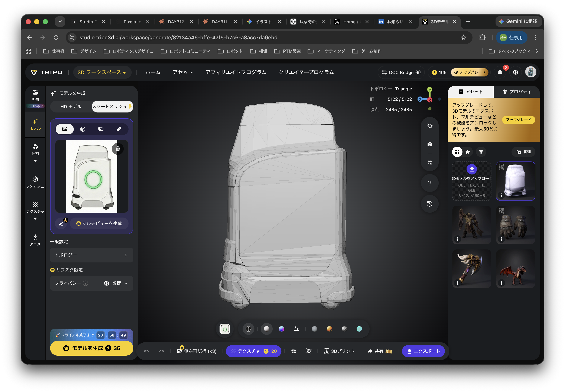Click the マルチビューを生成 button
Image resolution: width=565 pixels, height=392 pixels.
tap(99, 223)
